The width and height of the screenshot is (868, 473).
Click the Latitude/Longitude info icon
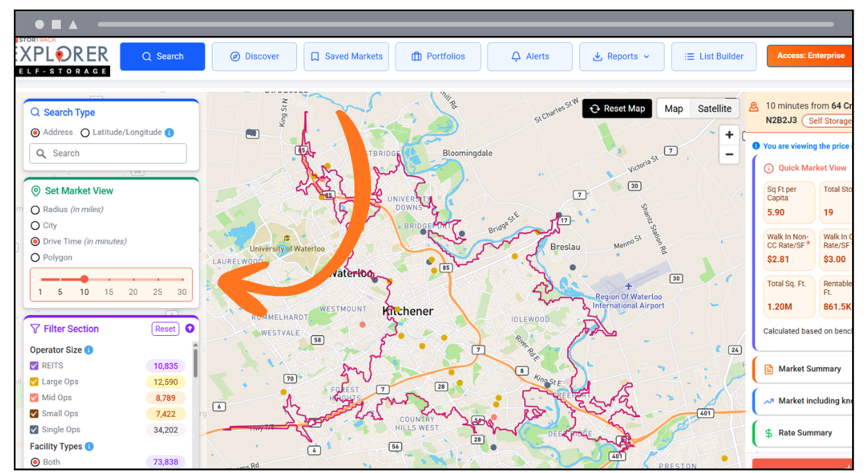click(170, 132)
